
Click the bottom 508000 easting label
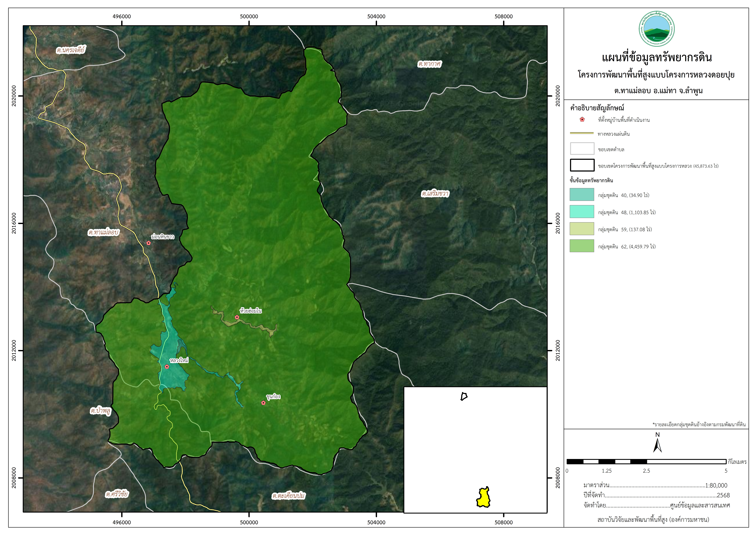pyautogui.click(x=504, y=522)
